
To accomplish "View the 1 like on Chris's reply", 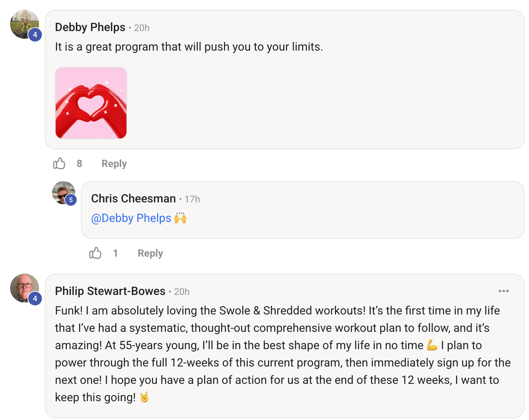I will 115,253.
